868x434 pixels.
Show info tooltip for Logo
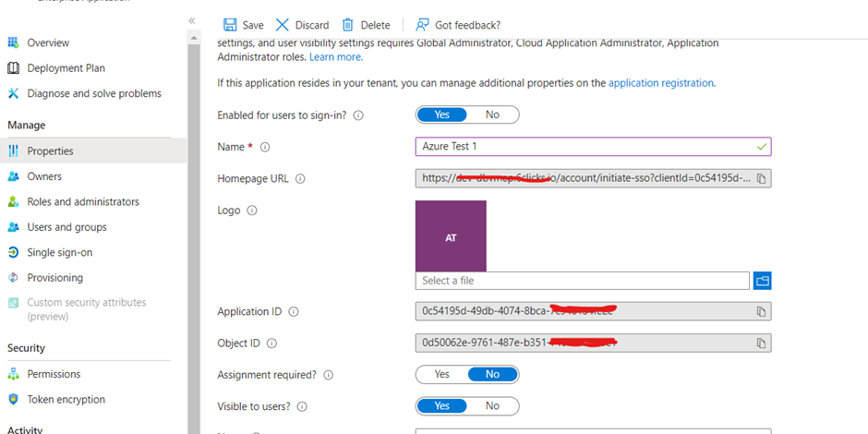tap(252, 211)
